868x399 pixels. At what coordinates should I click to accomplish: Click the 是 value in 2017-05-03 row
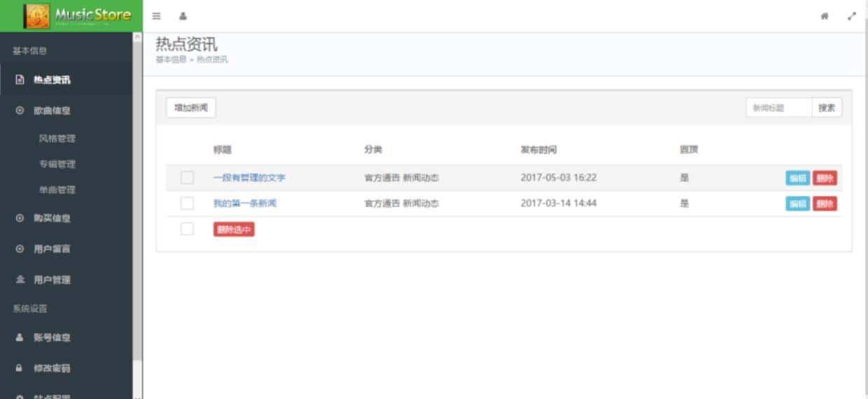684,178
